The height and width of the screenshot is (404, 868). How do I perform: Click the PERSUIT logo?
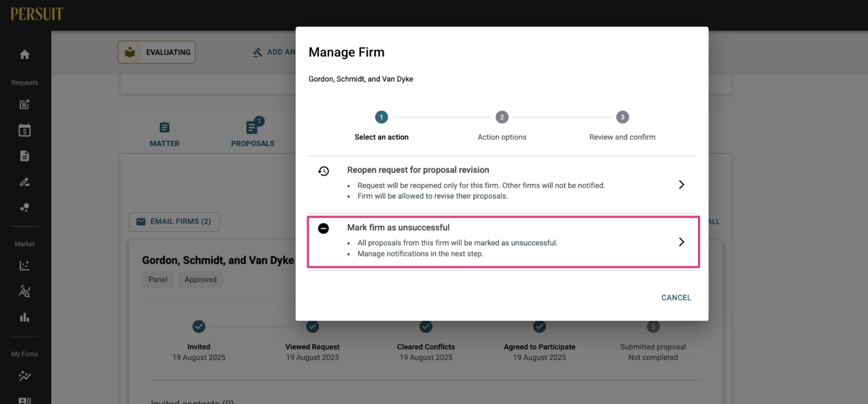37,14
